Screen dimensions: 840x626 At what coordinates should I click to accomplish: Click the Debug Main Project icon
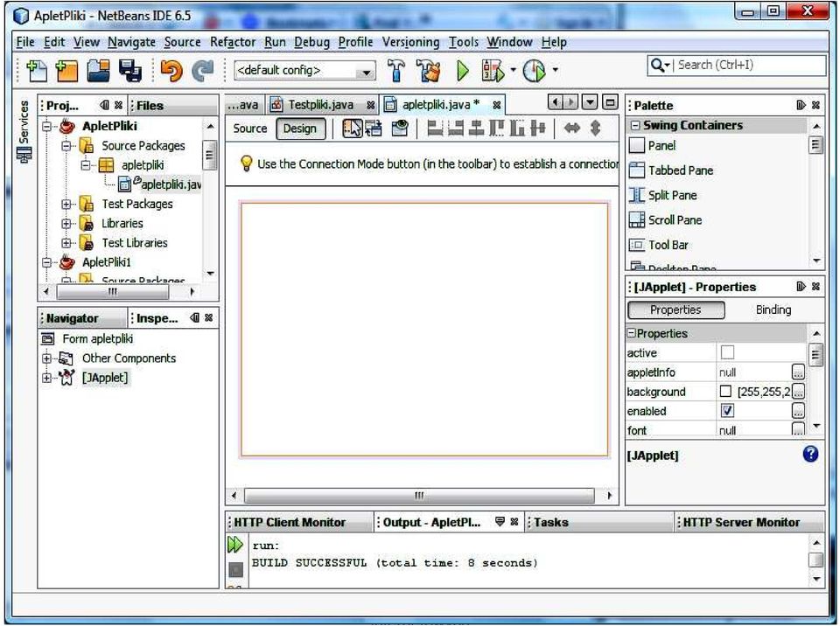point(493,71)
